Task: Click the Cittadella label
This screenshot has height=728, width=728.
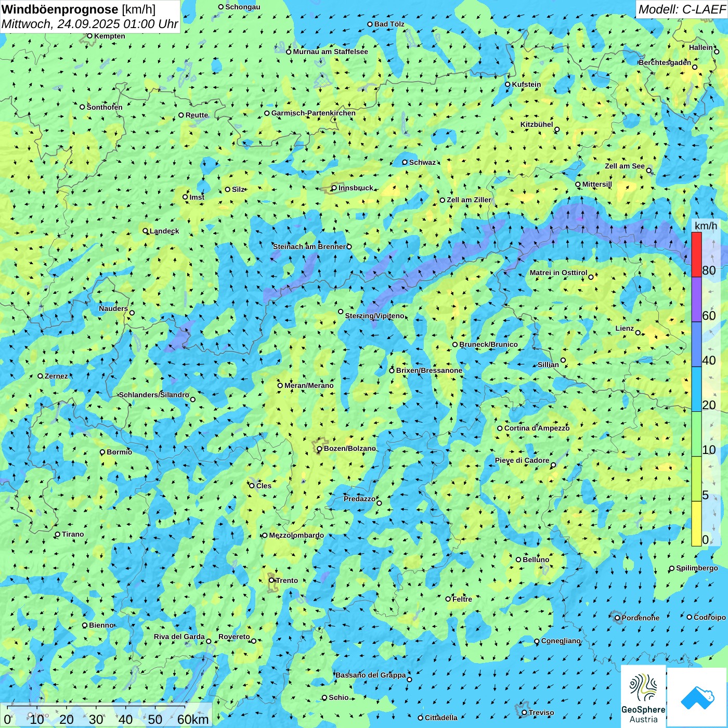Action: [441, 718]
